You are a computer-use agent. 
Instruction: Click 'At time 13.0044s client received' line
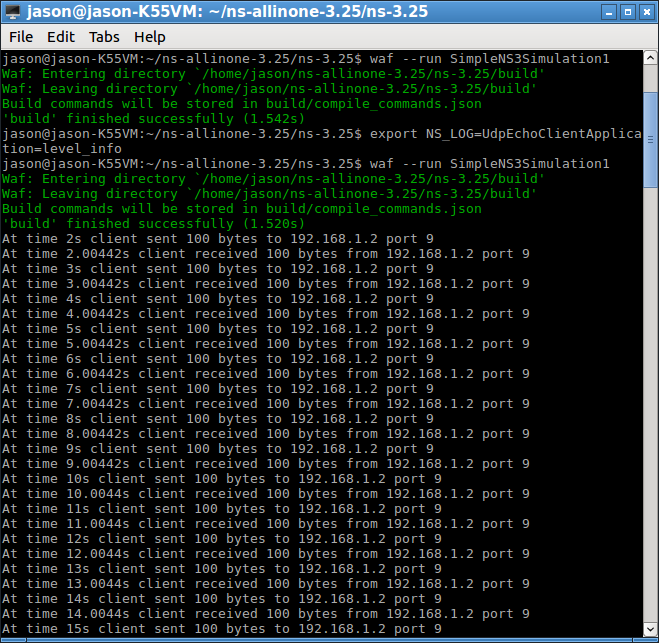(x=266, y=584)
